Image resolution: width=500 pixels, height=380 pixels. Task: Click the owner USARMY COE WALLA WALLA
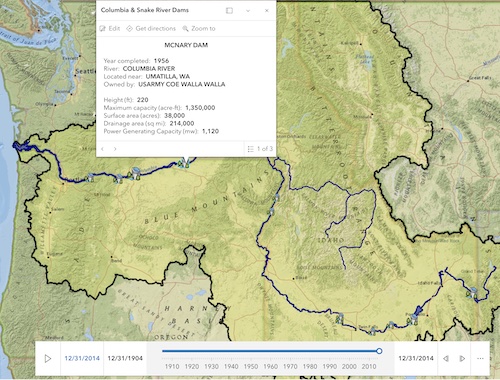click(x=182, y=84)
